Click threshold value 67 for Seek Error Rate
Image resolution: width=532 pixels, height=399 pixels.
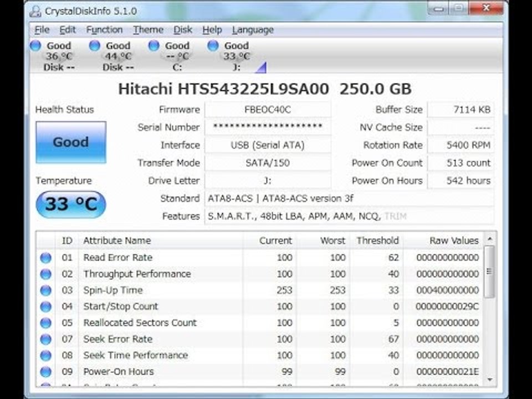[393, 339]
